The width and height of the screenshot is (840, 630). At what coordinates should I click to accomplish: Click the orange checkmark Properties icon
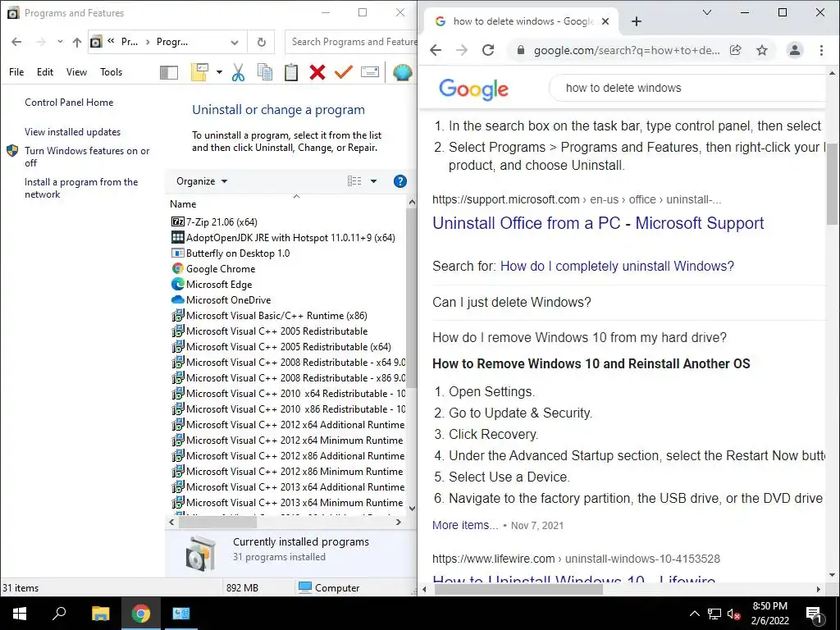pyautogui.click(x=344, y=72)
